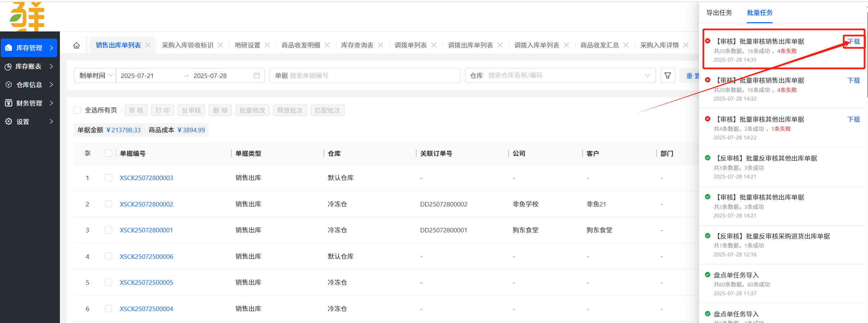This screenshot has height=323, width=868.
Task: Open the column settings icon in table header
Action: [x=88, y=153]
